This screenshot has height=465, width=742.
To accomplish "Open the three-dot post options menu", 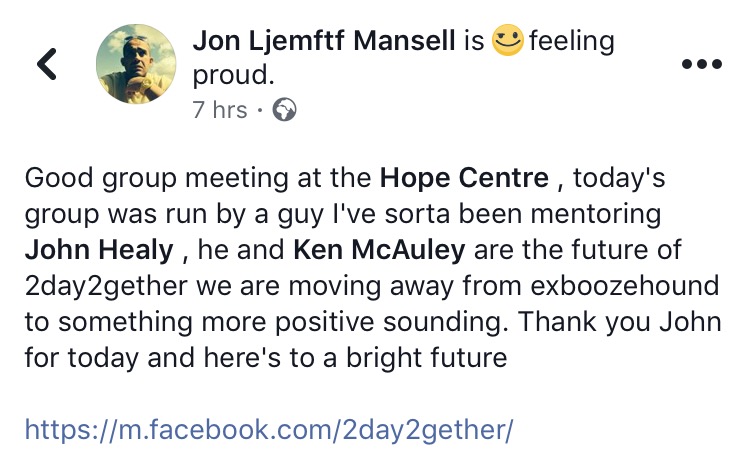I will (x=702, y=63).
